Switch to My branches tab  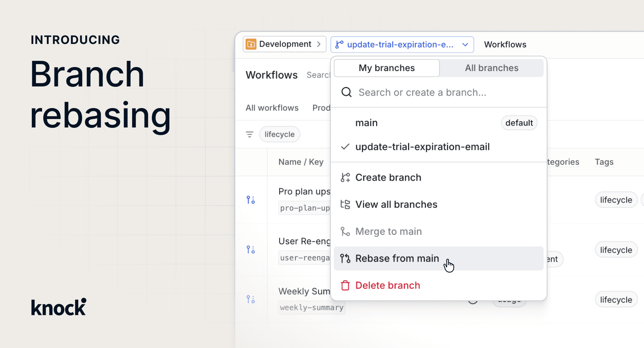point(387,68)
